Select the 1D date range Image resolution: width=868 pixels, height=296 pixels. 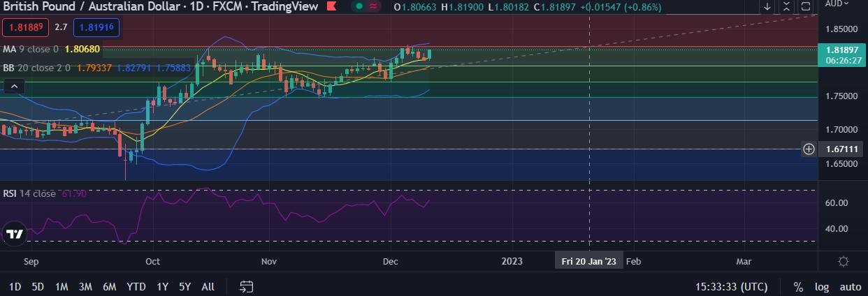click(x=15, y=287)
